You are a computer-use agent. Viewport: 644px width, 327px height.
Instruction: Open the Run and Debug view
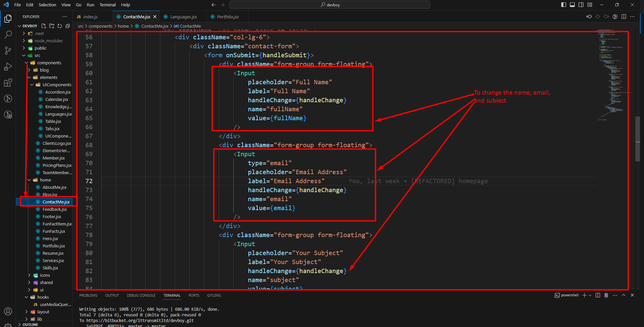(8, 67)
